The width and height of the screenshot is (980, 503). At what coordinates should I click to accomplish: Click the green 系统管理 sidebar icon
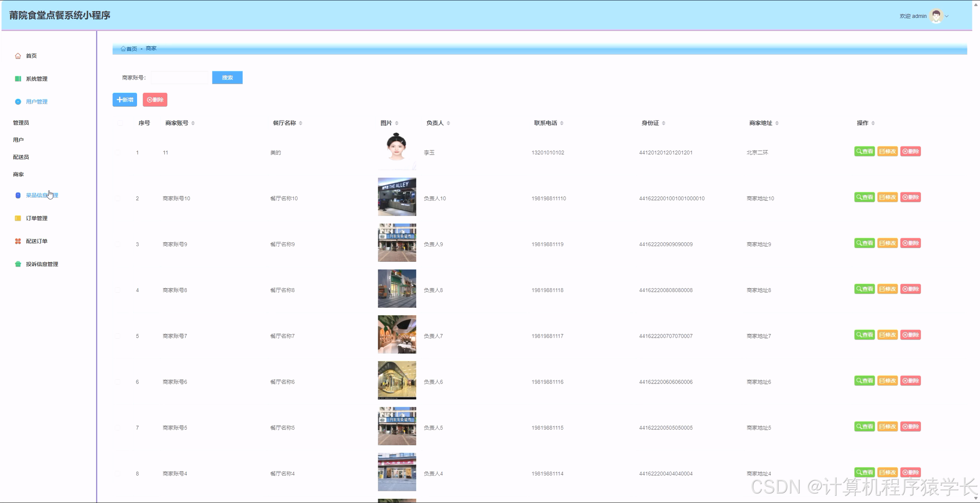point(18,79)
